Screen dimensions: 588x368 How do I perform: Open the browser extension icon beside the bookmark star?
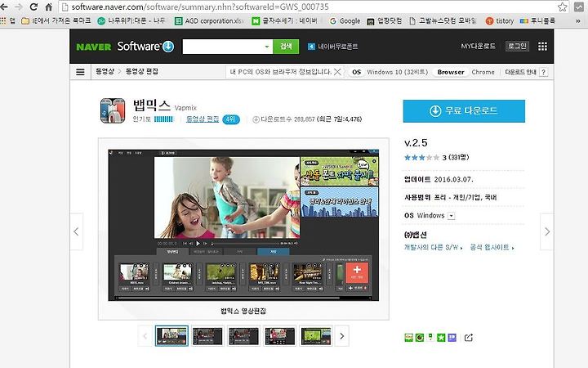(579, 7)
